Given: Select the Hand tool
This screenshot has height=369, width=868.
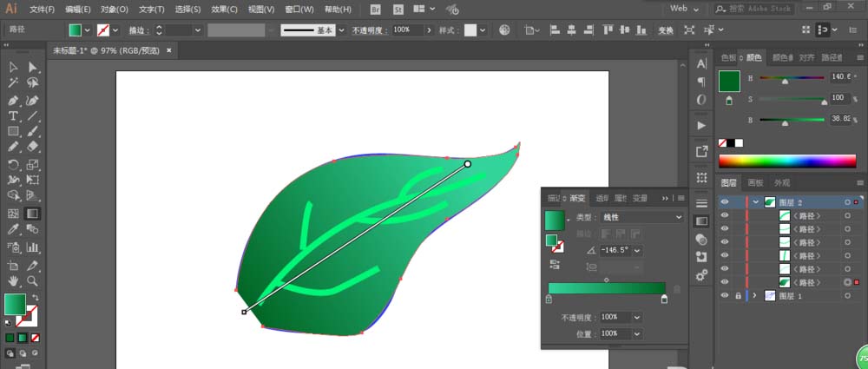Looking at the screenshot, I should (14, 280).
